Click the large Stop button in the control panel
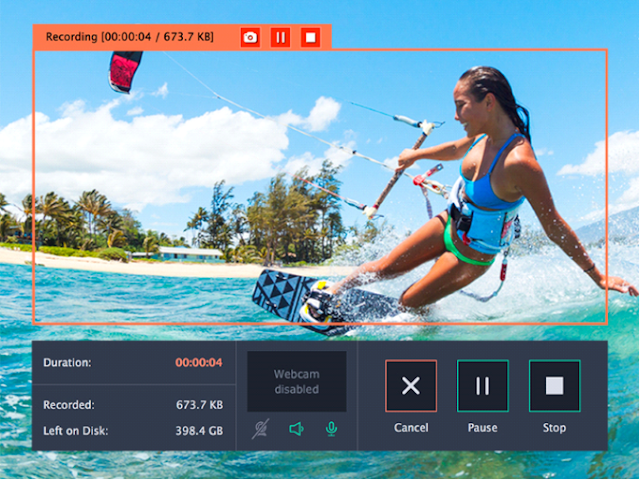The width and height of the screenshot is (640, 480). click(x=555, y=386)
